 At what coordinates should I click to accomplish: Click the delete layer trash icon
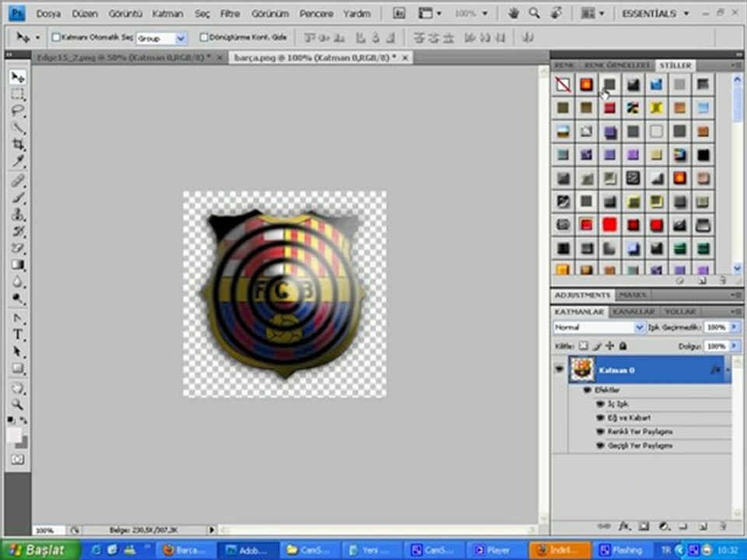coord(723,527)
